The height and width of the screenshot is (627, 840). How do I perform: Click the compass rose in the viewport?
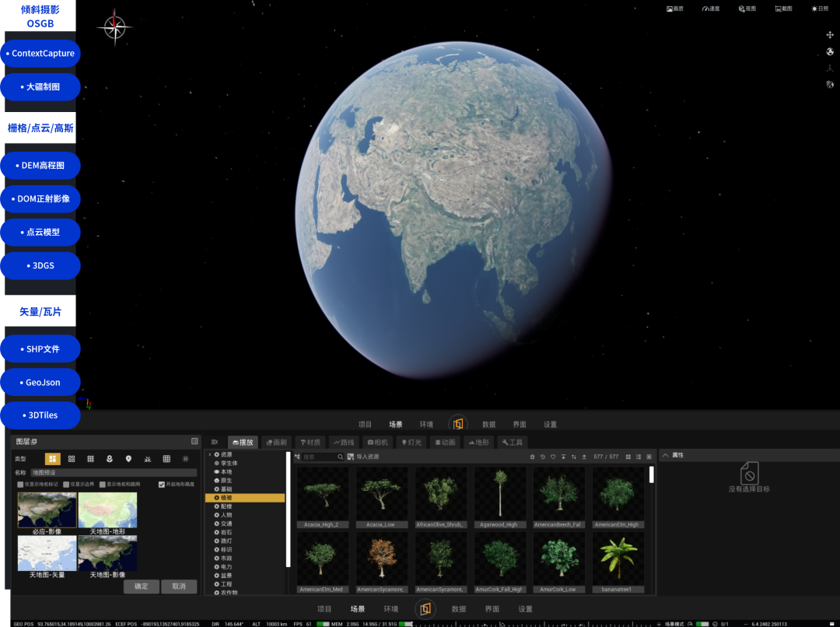[x=114, y=26]
